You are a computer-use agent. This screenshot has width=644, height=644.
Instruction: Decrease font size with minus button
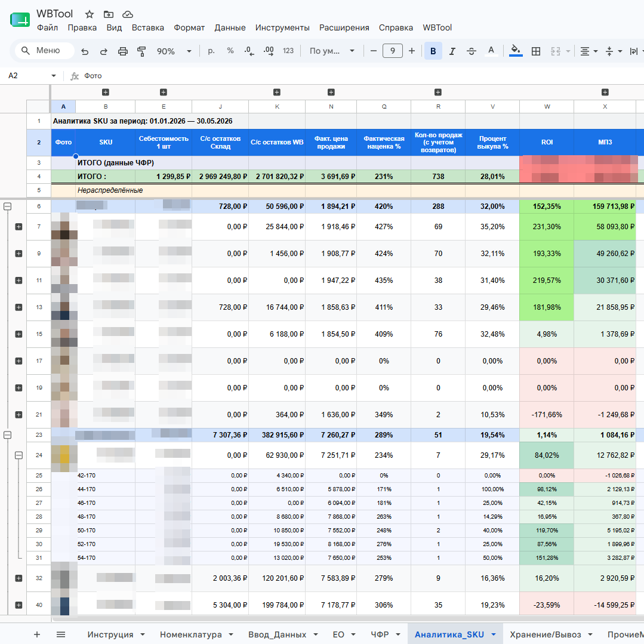tap(374, 51)
